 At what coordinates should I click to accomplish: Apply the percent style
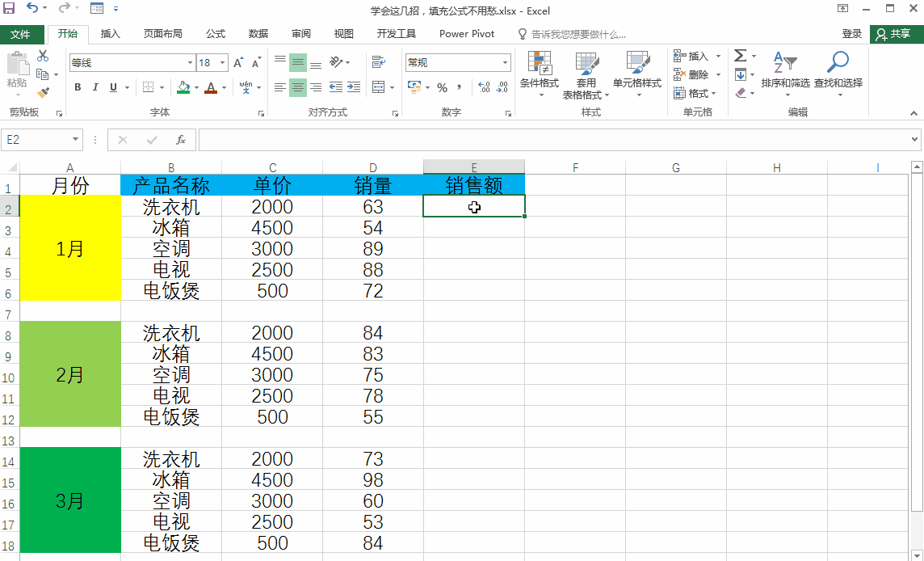[x=443, y=88]
